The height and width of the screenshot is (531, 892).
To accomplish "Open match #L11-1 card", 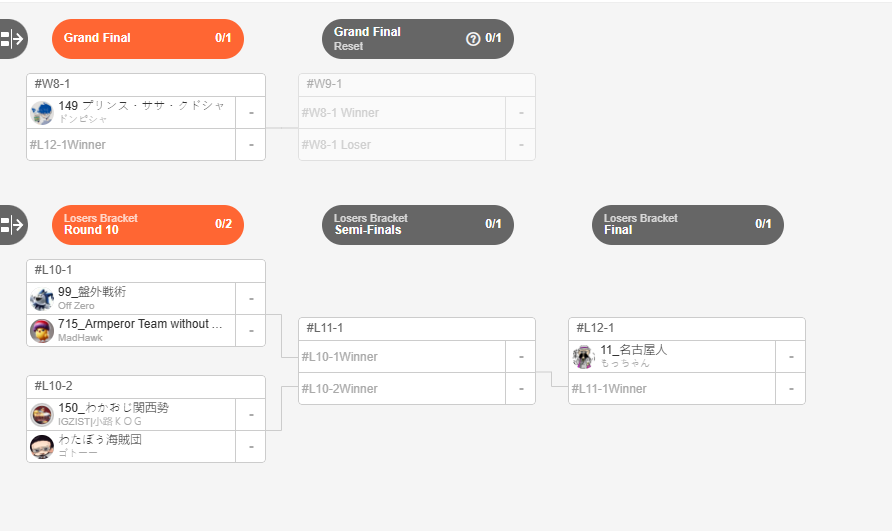I will (x=416, y=329).
